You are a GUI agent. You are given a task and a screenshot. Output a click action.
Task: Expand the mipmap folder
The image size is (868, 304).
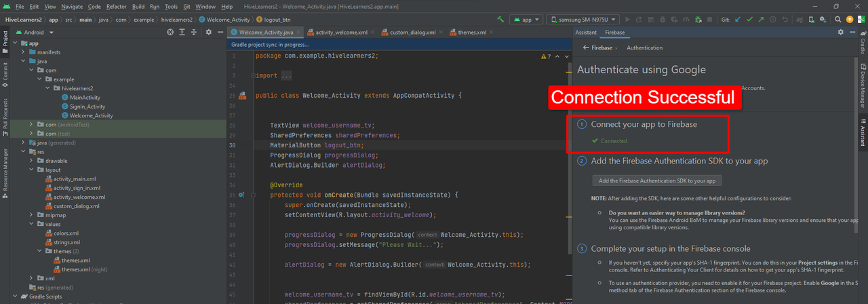31,215
